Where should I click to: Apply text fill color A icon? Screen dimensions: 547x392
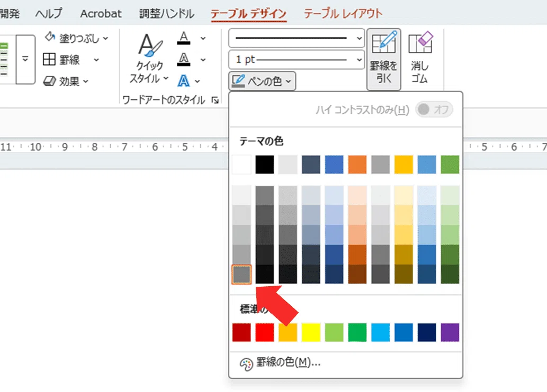(x=184, y=38)
